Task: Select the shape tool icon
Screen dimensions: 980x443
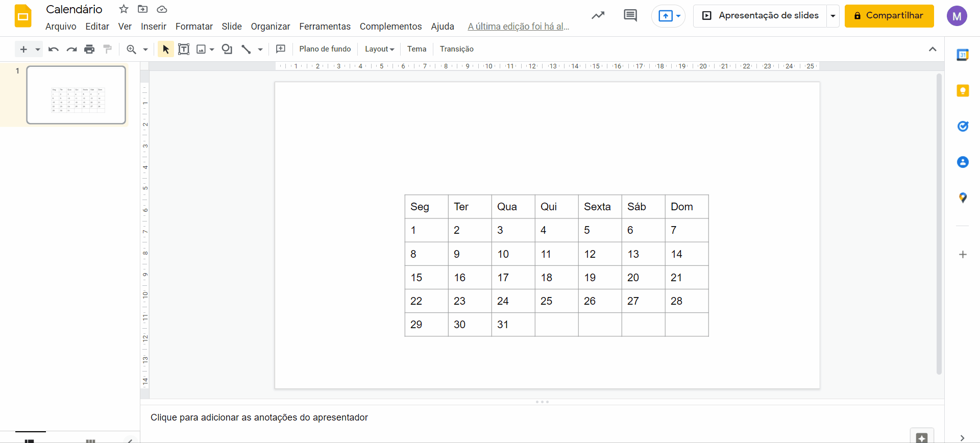Action: [x=227, y=49]
